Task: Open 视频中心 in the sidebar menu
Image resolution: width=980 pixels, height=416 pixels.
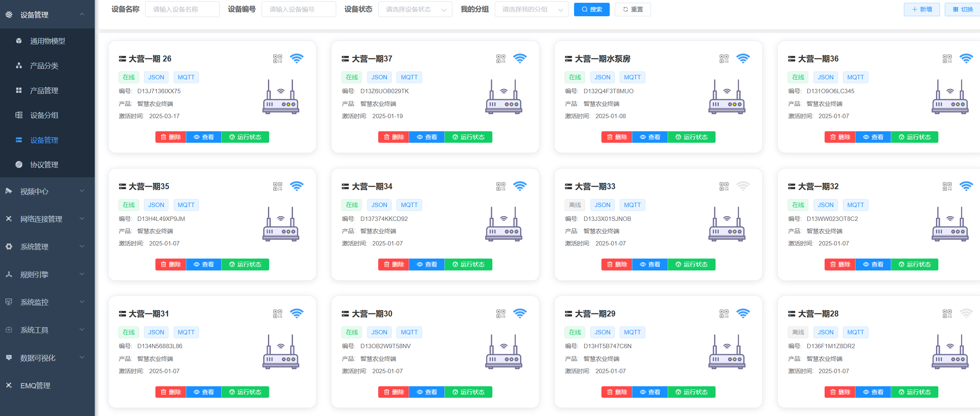Action: pos(35,191)
